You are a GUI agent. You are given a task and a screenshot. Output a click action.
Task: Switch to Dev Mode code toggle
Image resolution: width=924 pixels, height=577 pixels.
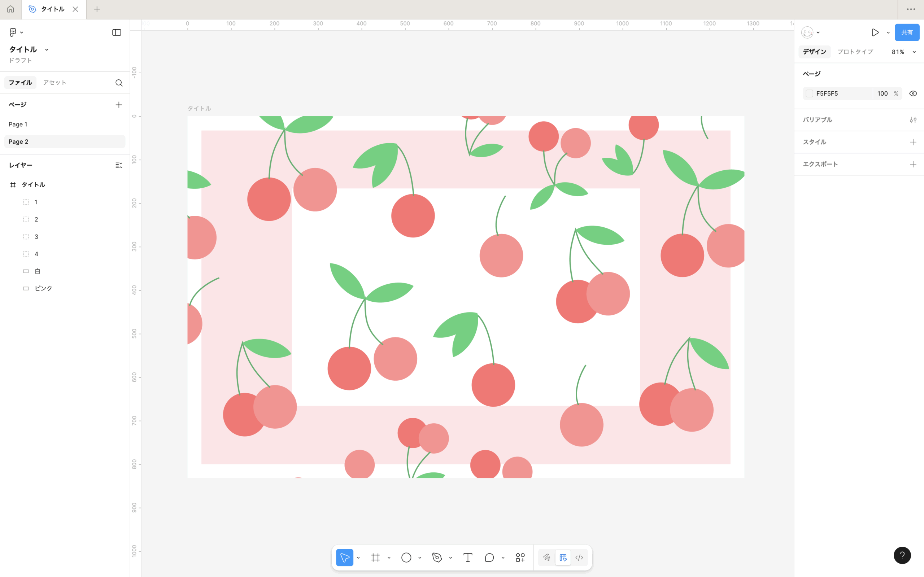[579, 558]
